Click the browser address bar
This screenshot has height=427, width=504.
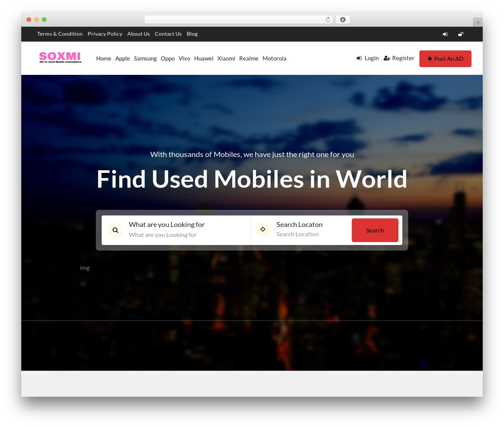click(239, 20)
